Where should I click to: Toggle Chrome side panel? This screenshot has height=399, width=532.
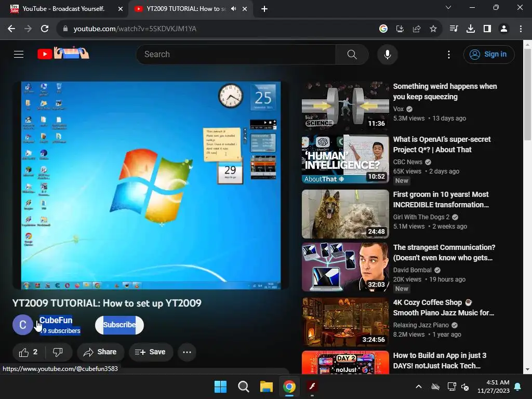487,29
